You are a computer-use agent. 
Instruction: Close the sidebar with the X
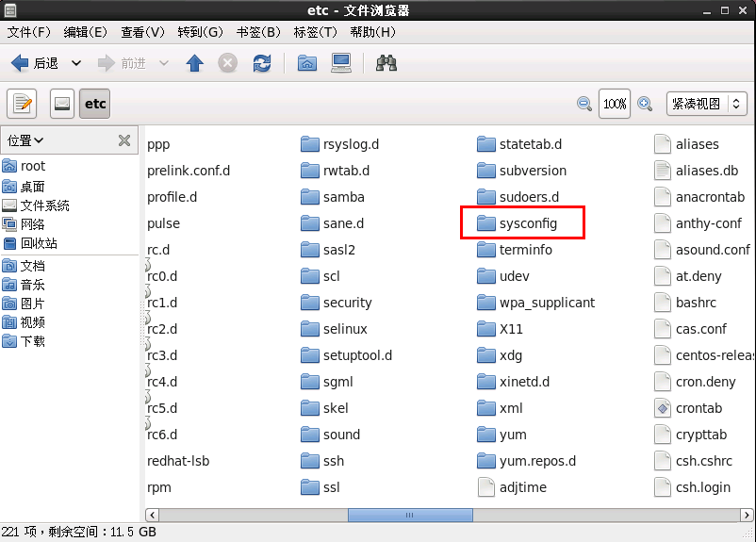pos(124,140)
